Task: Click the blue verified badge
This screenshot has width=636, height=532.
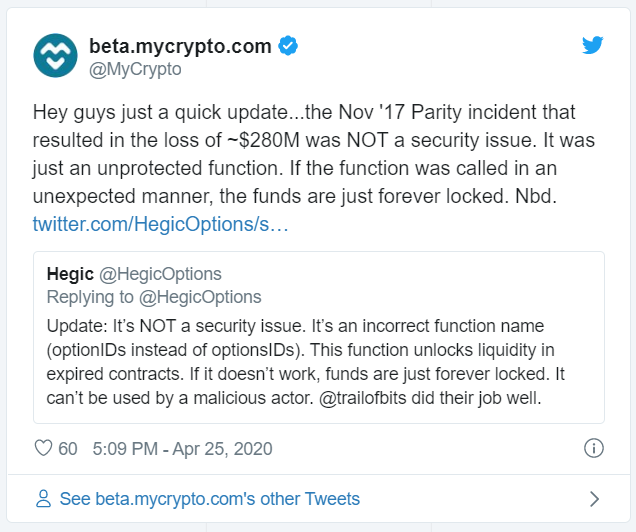Action: 288,46
